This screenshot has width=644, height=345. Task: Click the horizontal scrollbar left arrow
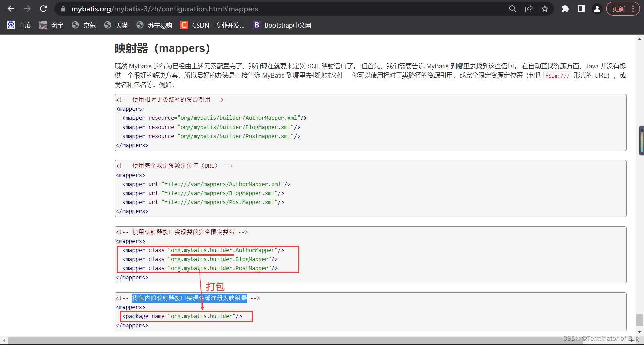(x=4, y=340)
